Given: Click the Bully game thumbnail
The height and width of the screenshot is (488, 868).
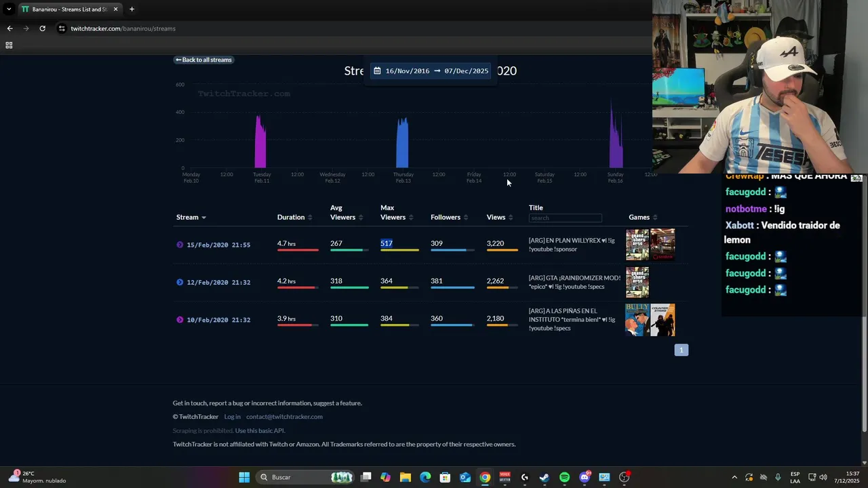Looking at the screenshot, I should (x=637, y=320).
